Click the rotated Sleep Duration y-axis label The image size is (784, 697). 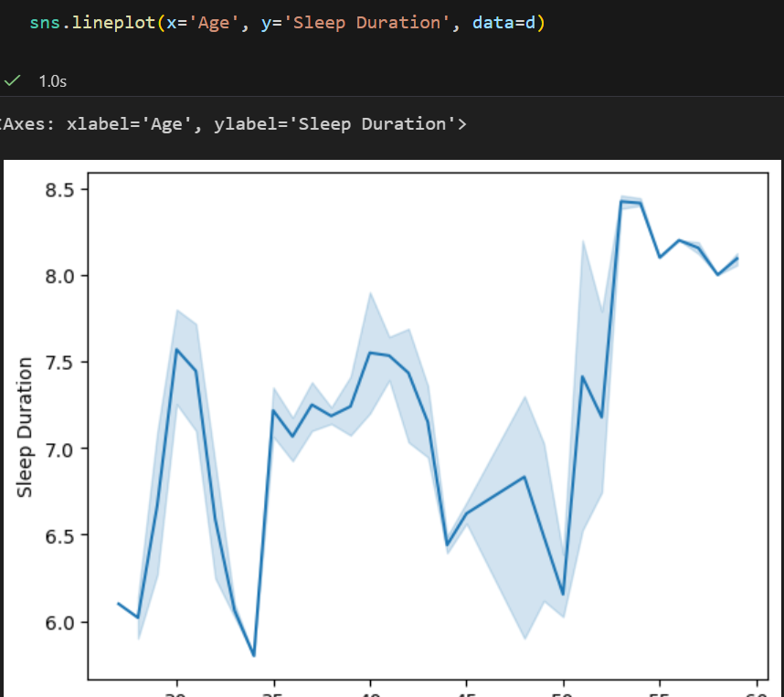(x=26, y=428)
